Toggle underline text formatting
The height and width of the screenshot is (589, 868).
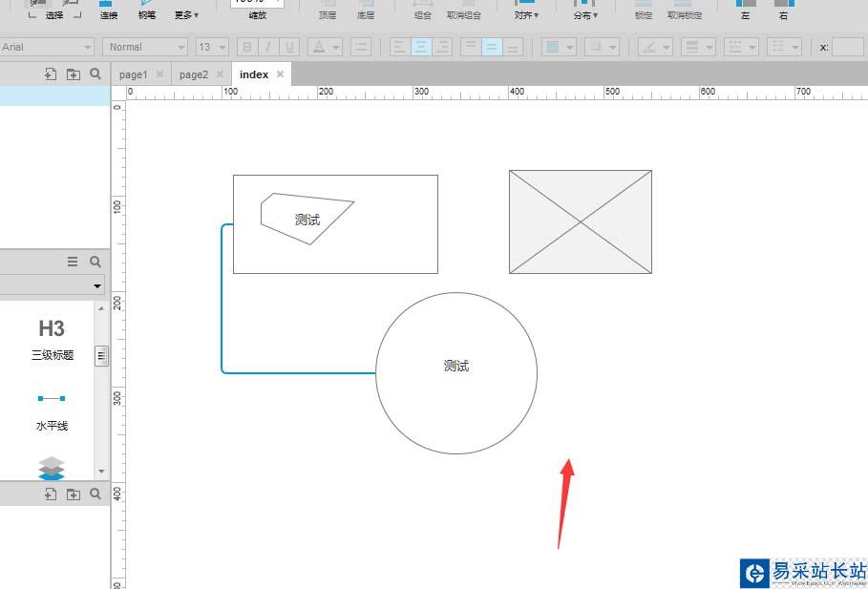[289, 47]
